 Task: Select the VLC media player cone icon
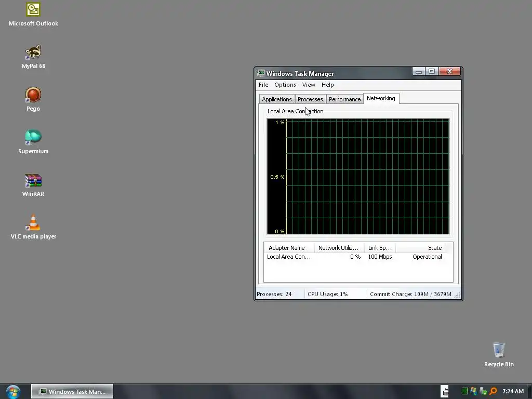pyautogui.click(x=33, y=222)
